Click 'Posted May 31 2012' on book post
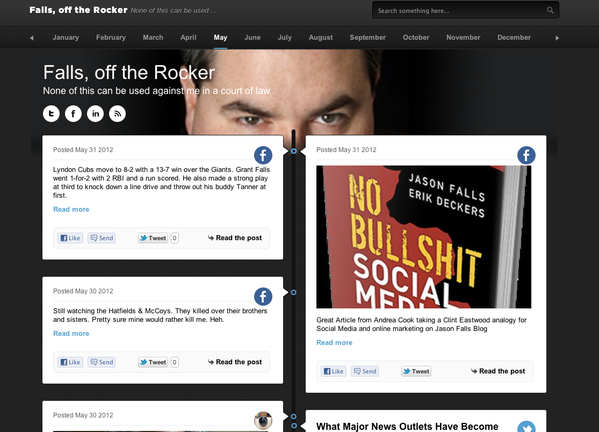 pyautogui.click(x=346, y=150)
